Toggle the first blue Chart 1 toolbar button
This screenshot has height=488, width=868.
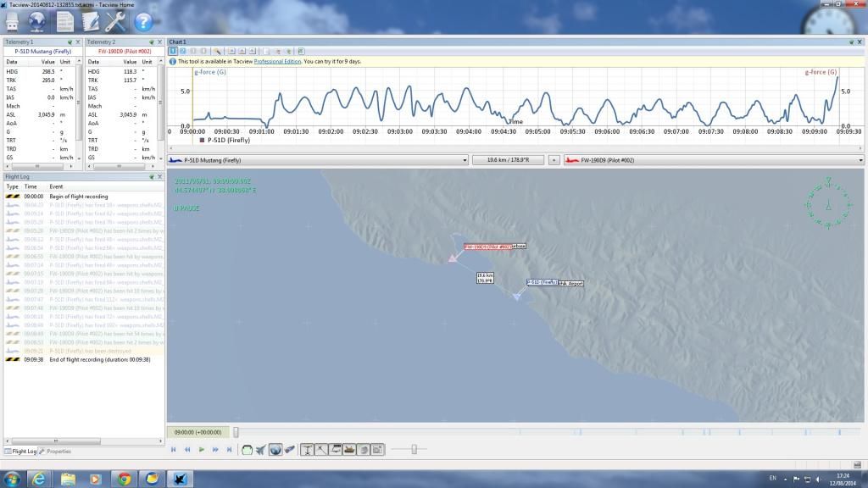173,51
